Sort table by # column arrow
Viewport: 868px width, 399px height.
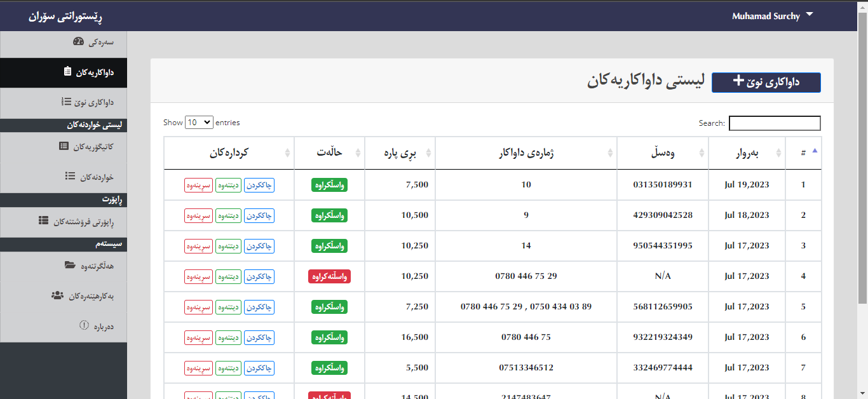pos(815,151)
